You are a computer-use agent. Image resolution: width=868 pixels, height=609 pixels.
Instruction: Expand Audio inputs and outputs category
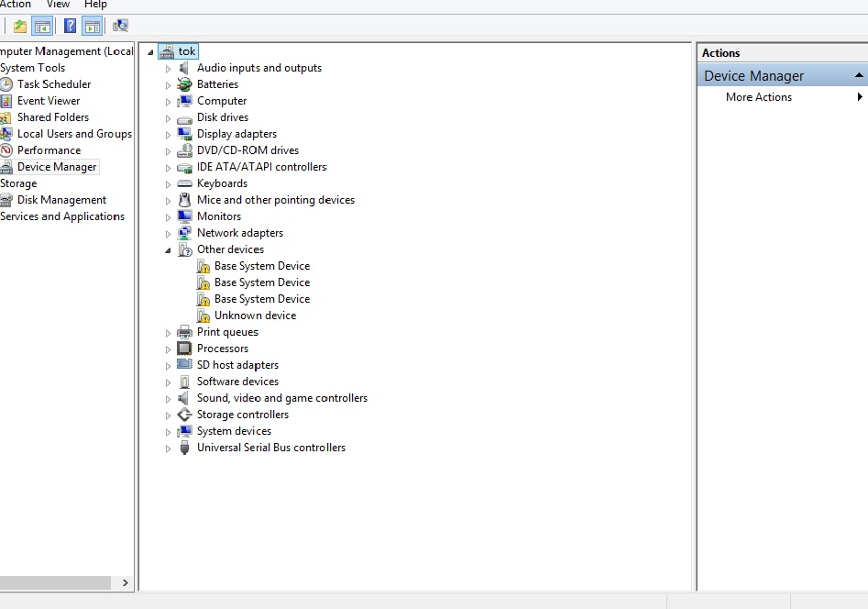[169, 70]
